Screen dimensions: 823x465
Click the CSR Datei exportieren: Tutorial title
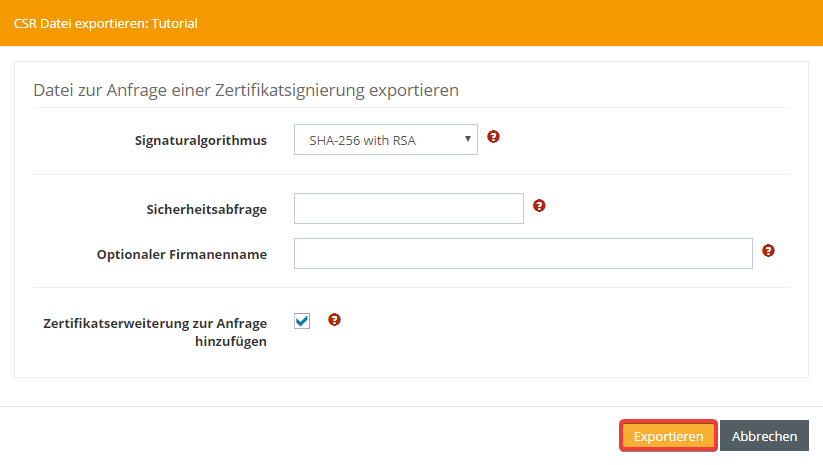105,23
